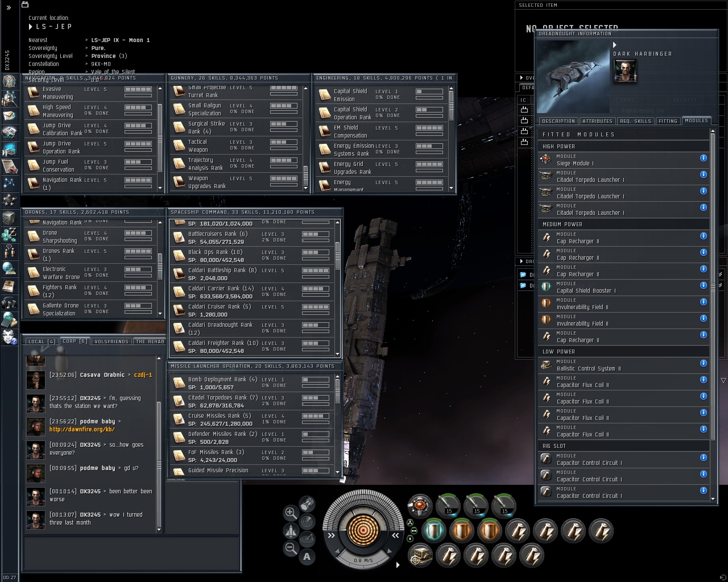Click the 9KX-MO constellation name
This screenshot has height=582, width=728.
point(101,64)
